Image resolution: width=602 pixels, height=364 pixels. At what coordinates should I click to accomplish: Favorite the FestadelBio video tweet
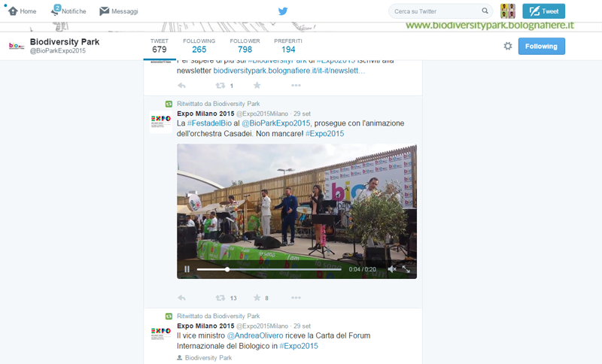click(257, 297)
